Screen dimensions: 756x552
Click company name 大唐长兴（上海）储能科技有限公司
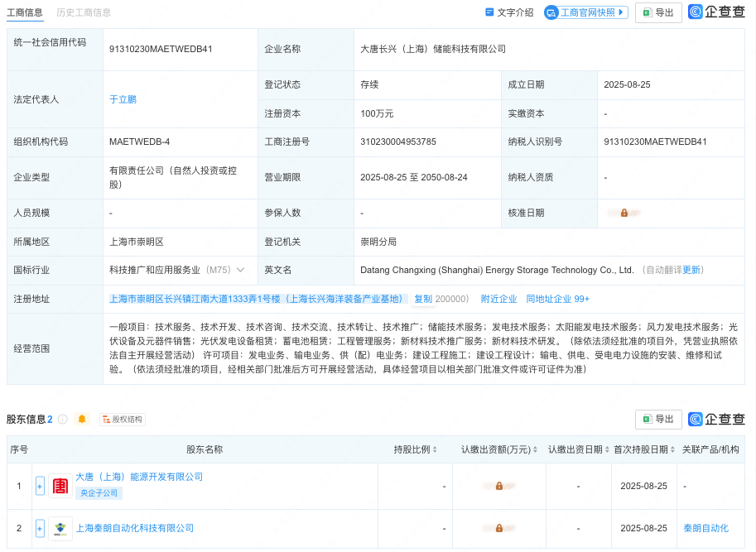pyautogui.click(x=433, y=49)
